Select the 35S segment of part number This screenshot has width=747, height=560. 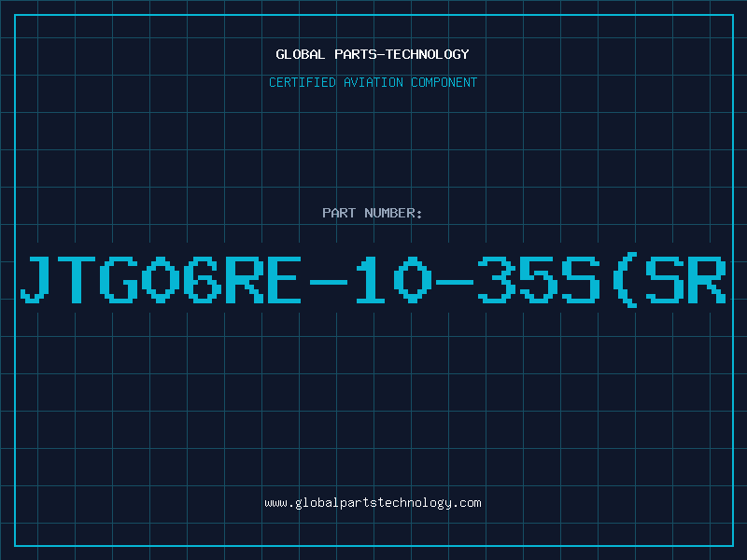[x=539, y=280]
